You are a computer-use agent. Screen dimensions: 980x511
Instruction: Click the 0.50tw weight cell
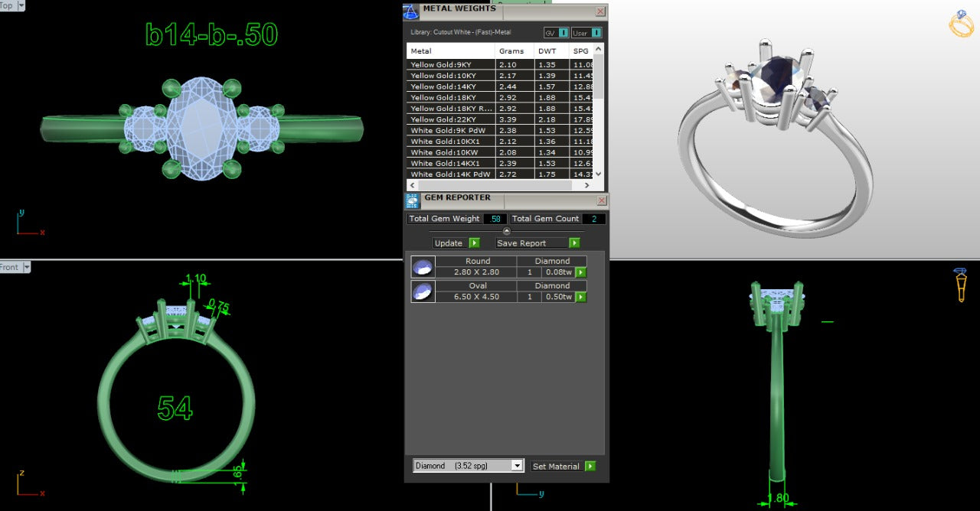[558, 297]
